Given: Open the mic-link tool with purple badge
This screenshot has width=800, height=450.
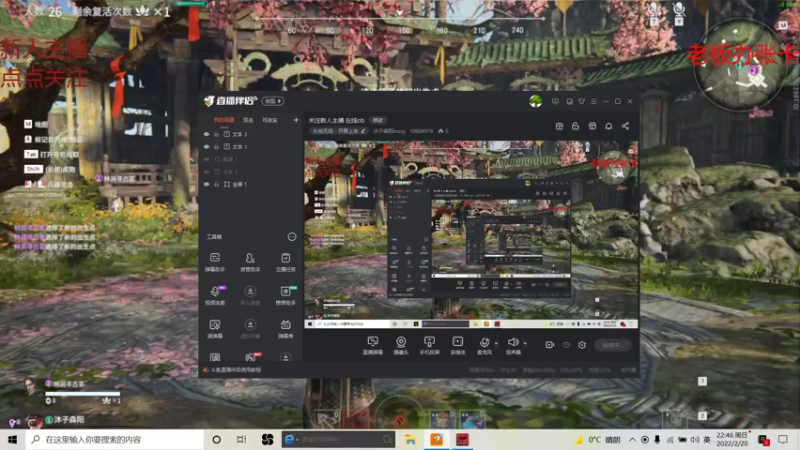Looking at the screenshot, I should [215, 295].
